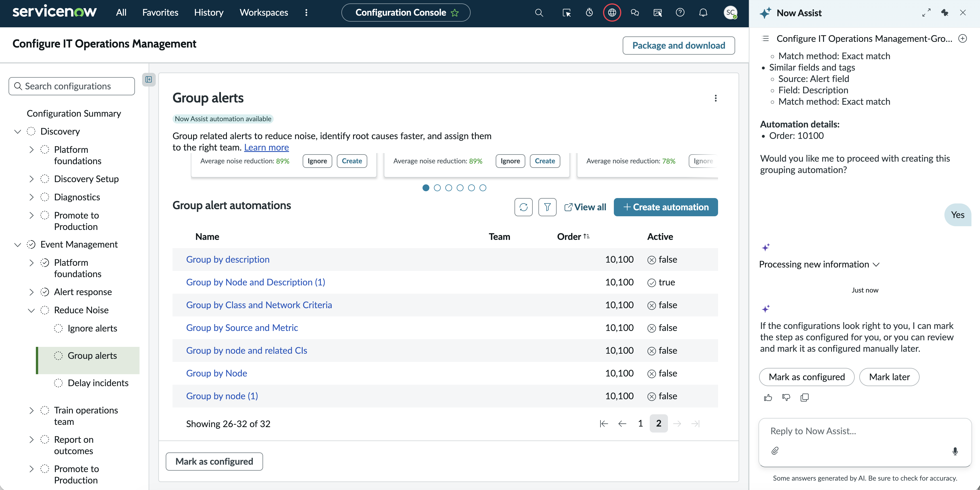Attach a file to Now Assist reply

point(775,451)
